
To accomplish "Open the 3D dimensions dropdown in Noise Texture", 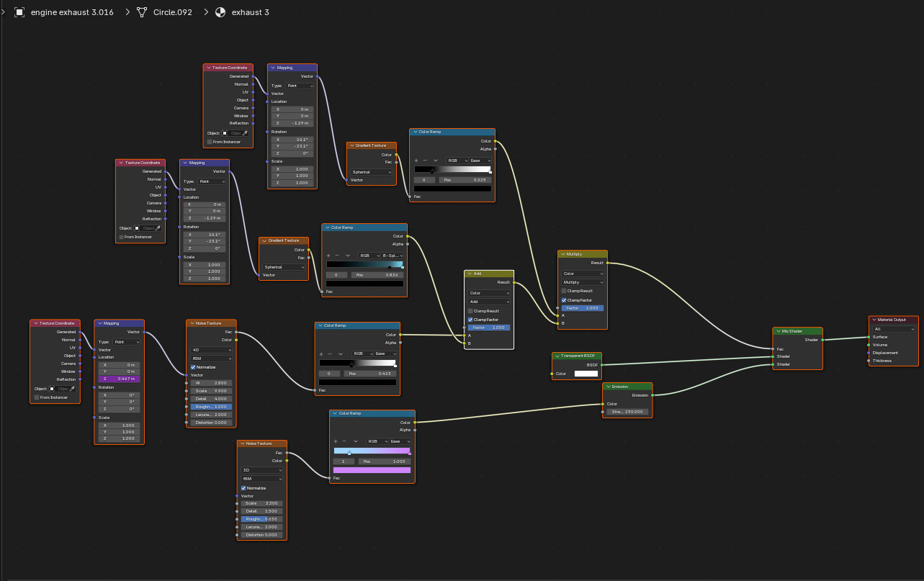I will click(x=262, y=470).
